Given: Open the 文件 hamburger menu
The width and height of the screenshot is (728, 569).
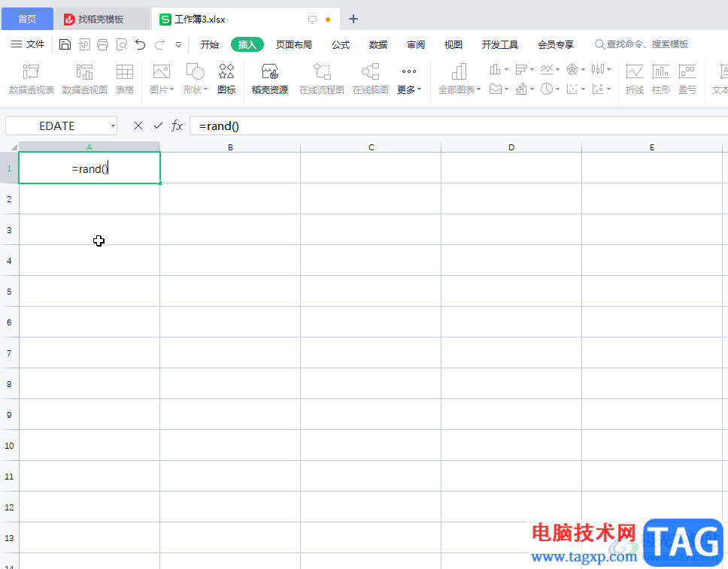Looking at the screenshot, I should pos(27,44).
